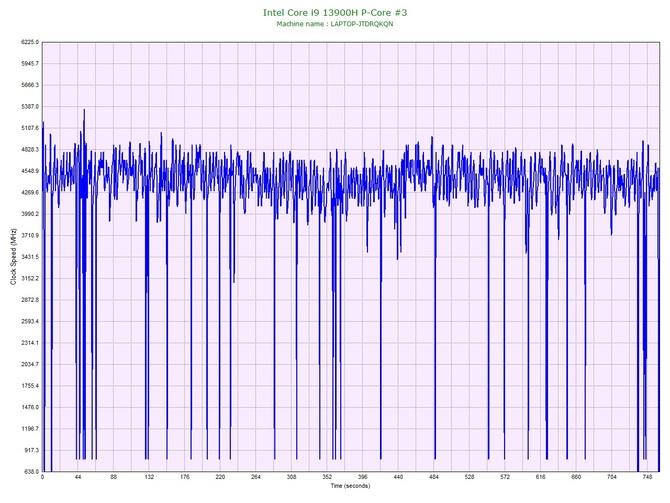Select the 0 mark on the time axis
The height and width of the screenshot is (503, 670).
42,478
